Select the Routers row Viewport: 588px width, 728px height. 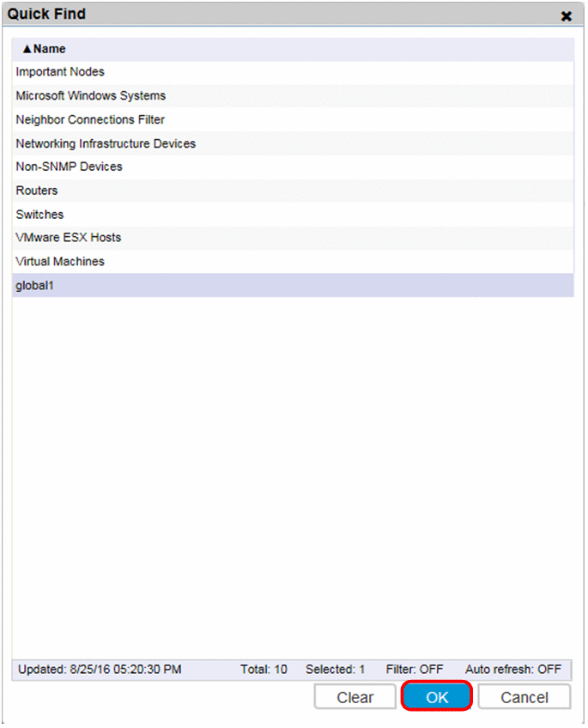[x=293, y=191]
